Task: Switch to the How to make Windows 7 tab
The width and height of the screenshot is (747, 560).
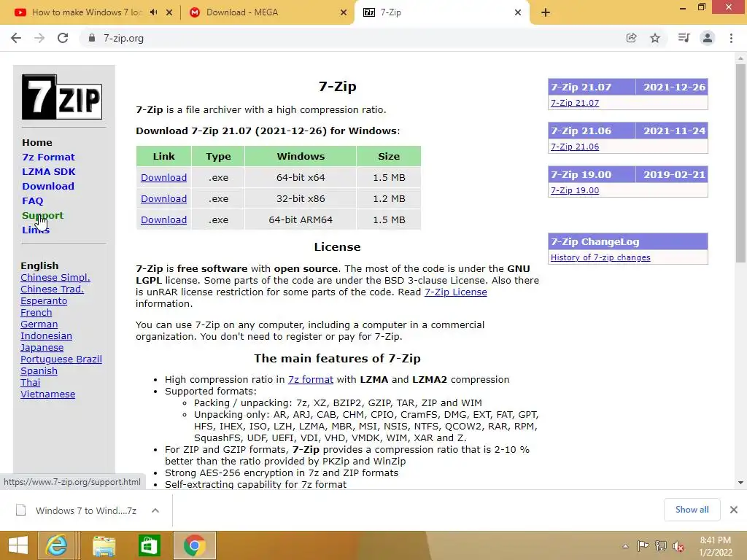Action: tap(88, 12)
